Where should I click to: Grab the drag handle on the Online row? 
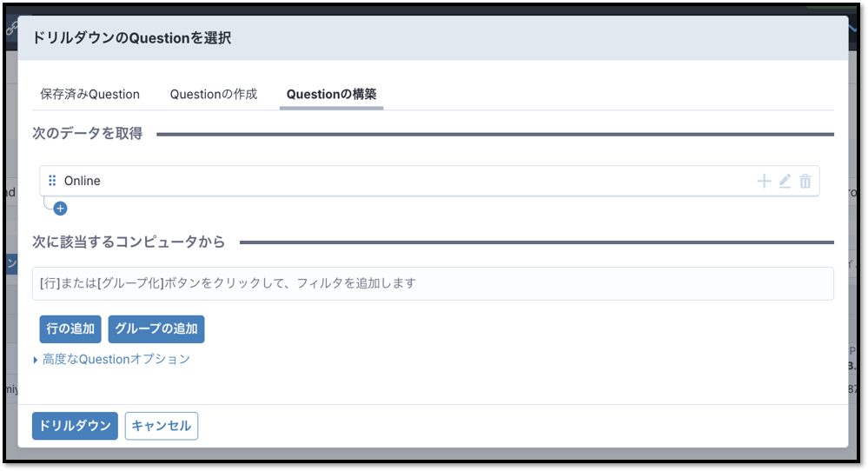coord(52,181)
